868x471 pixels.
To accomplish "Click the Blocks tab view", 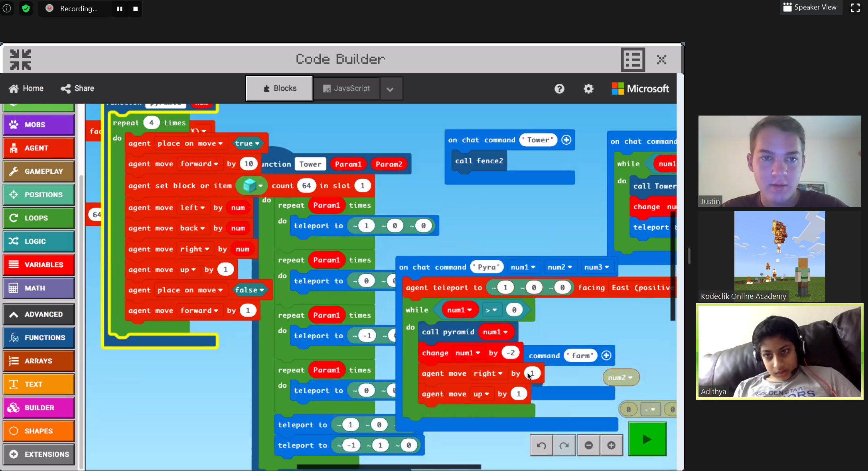I will click(279, 88).
